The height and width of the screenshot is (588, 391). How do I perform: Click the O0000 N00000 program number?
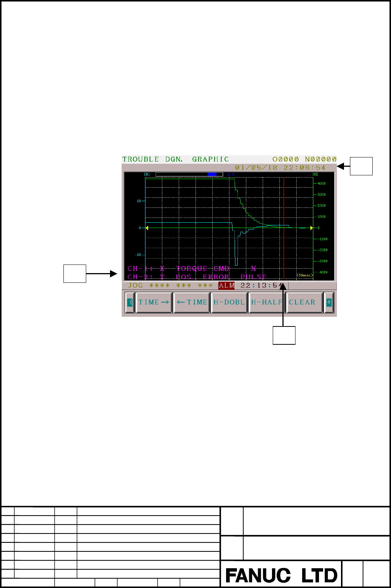click(x=304, y=159)
